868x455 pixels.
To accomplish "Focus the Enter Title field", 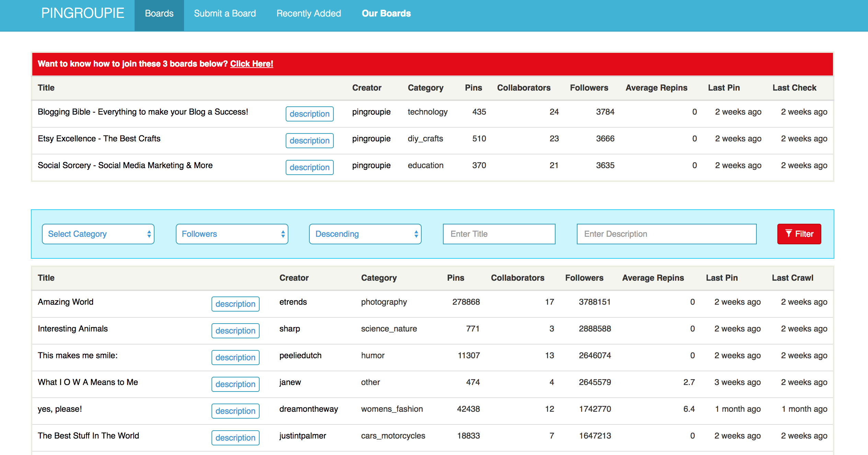I will [499, 234].
